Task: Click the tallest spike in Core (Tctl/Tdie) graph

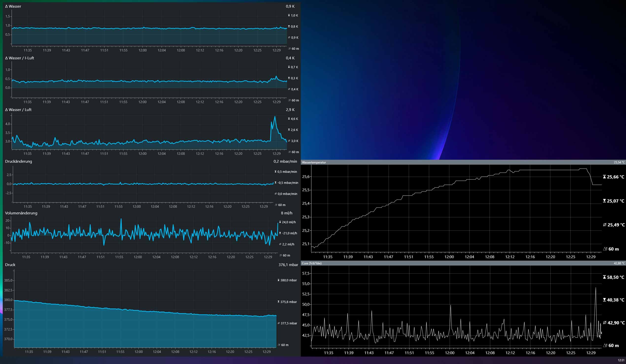Action: [x=595, y=288]
